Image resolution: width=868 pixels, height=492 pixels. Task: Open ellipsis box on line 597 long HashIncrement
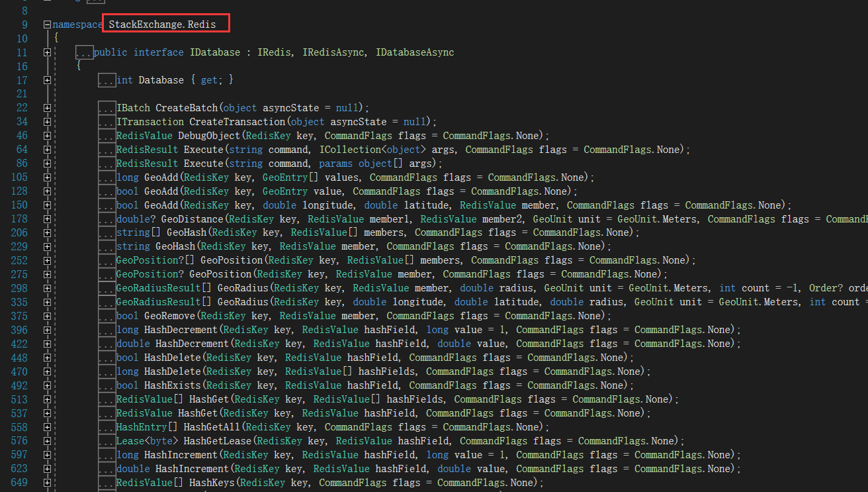[x=107, y=456]
